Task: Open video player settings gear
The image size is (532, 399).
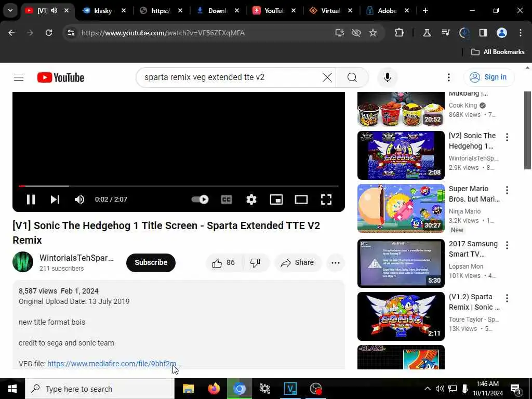Action: pos(251,199)
